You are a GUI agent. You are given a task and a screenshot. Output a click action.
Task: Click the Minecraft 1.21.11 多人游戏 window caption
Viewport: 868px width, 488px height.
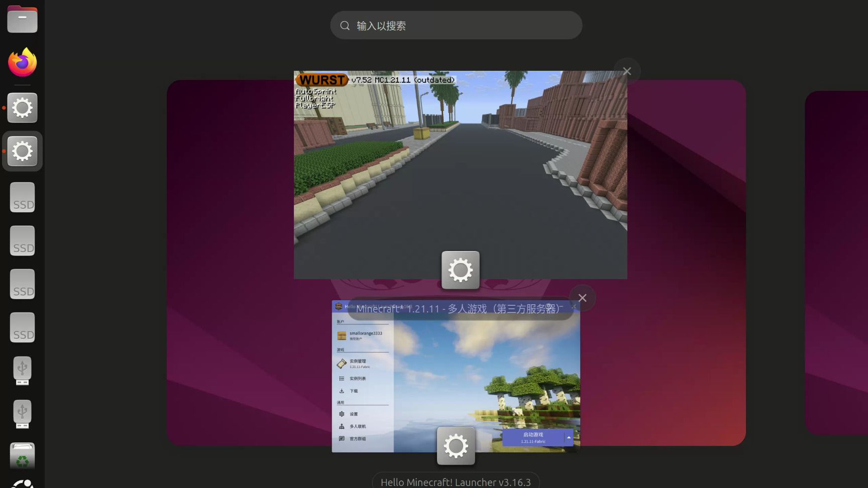(460, 308)
